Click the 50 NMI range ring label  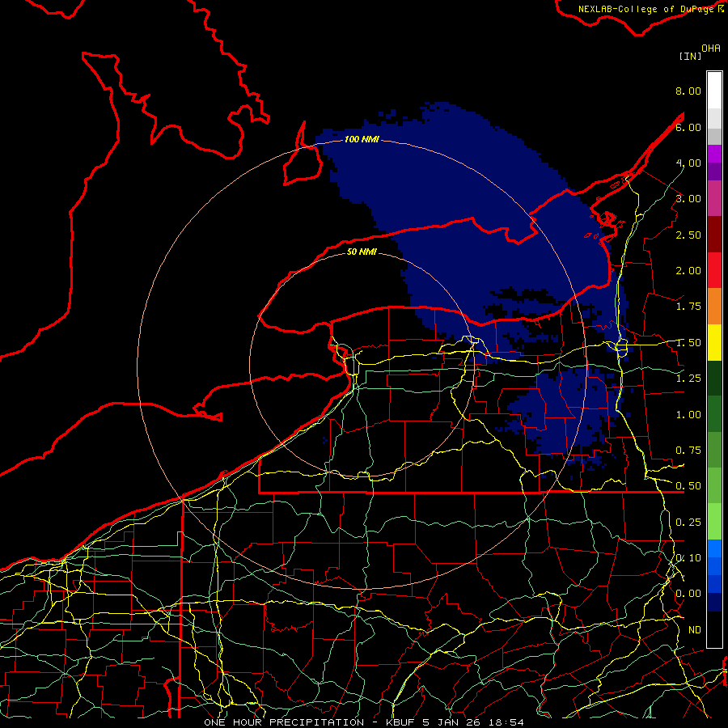pyautogui.click(x=362, y=252)
